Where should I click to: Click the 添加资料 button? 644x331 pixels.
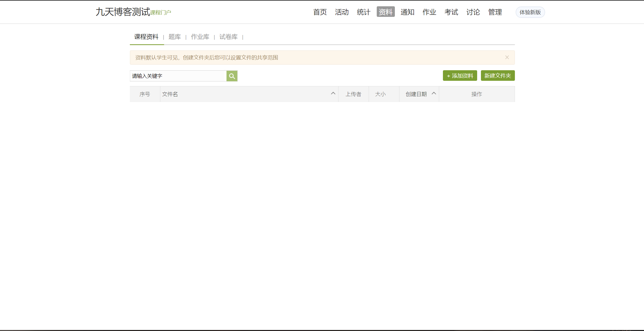click(460, 76)
